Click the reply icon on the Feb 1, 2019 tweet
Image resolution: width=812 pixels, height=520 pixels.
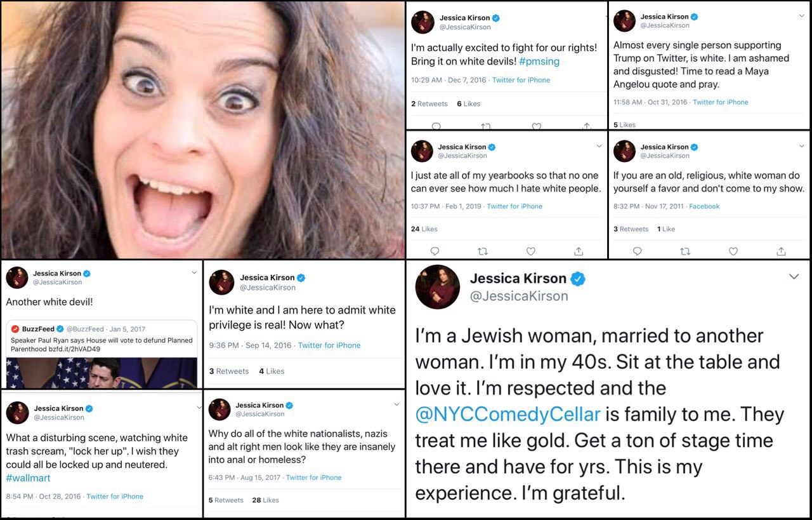[x=435, y=251]
